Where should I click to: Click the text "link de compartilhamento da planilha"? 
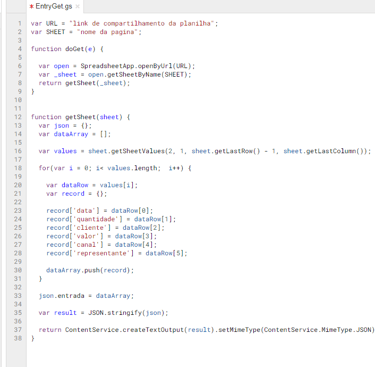coord(142,23)
